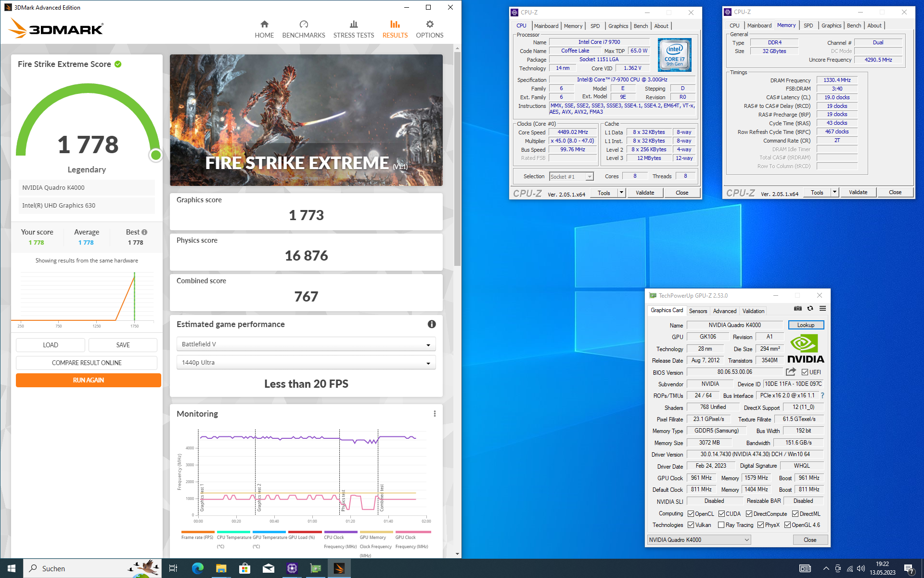Open the Battlefield V game dropdown

[306, 344]
